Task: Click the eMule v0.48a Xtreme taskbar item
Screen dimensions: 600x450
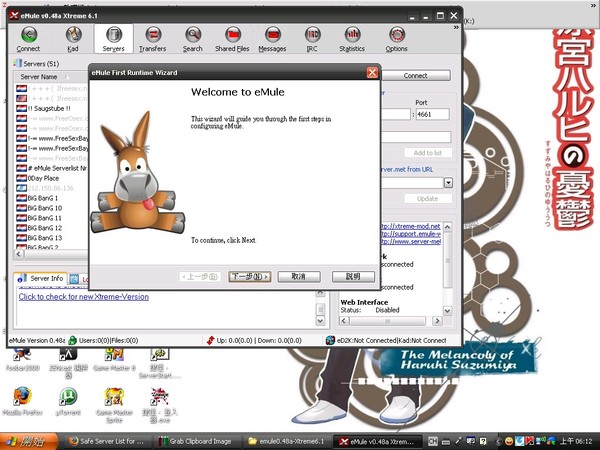Action: [x=377, y=441]
